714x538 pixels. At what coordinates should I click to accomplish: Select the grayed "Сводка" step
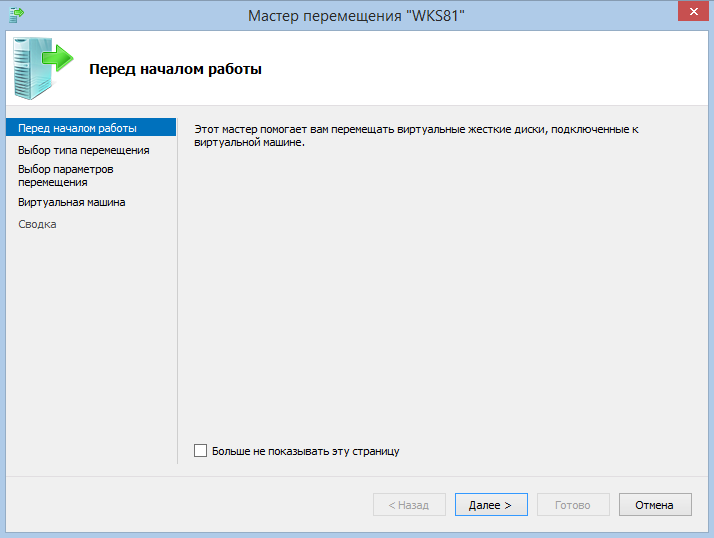[37, 224]
